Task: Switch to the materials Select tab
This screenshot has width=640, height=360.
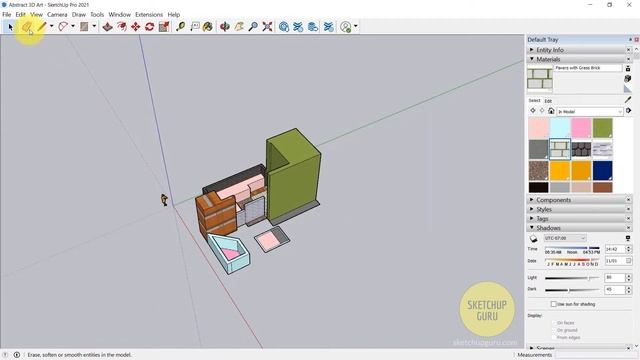Action: (534, 100)
